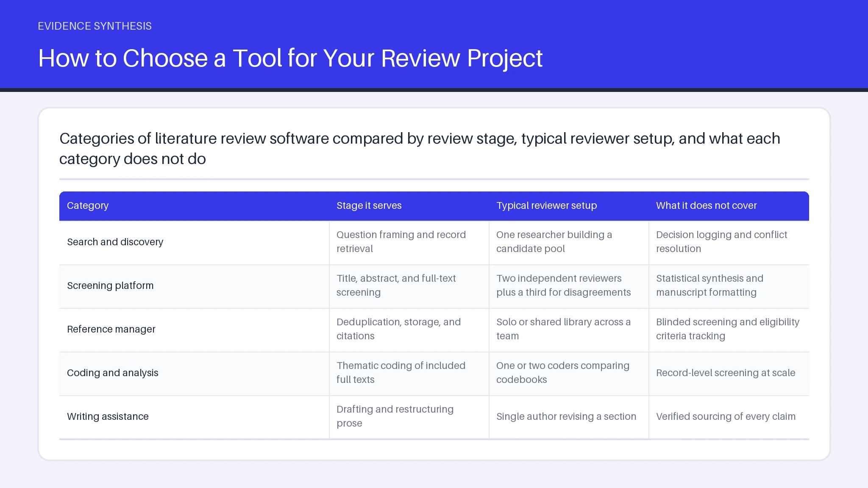868x488 pixels.
Task: Select the 'Reference manager' row label
Action: [111, 329]
